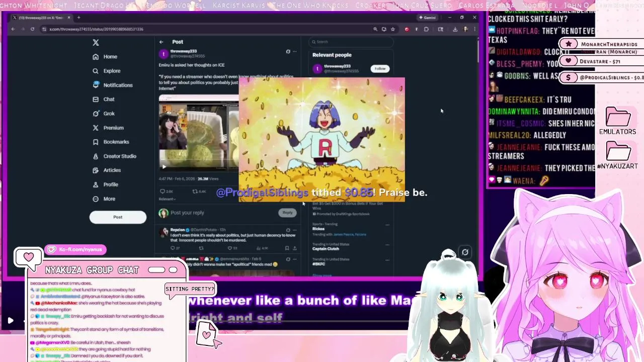Click the Creator Studio sidebar icon

(96, 156)
